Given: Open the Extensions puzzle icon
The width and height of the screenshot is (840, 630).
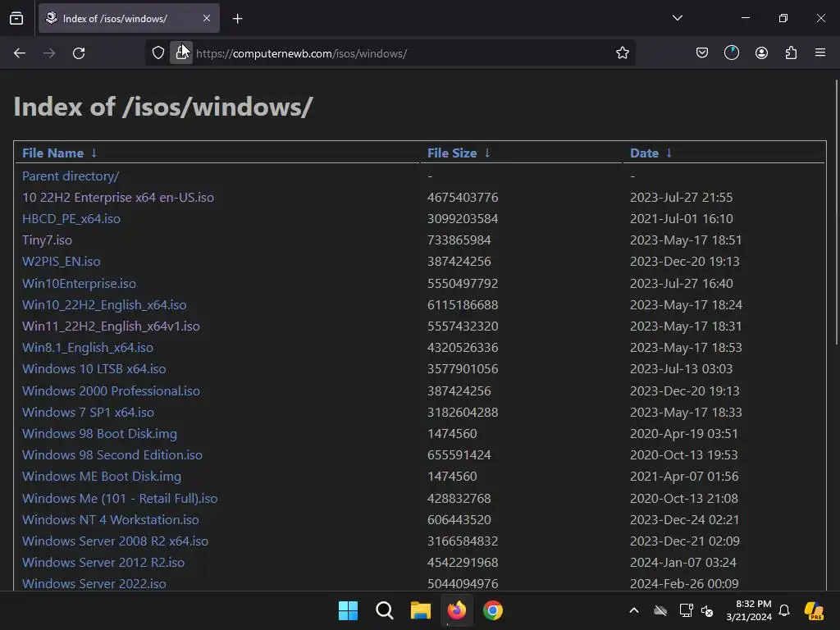Looking at the screenshot, I should (792, 52).
